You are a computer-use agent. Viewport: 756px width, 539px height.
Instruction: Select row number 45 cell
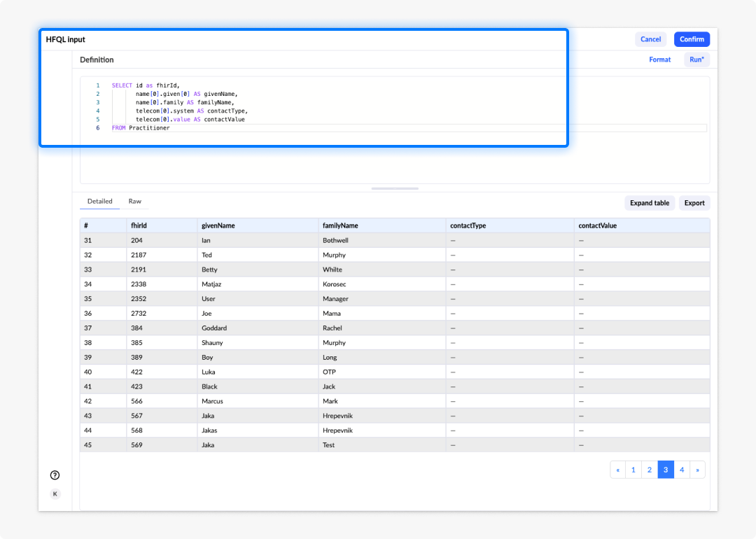[103, 445]
